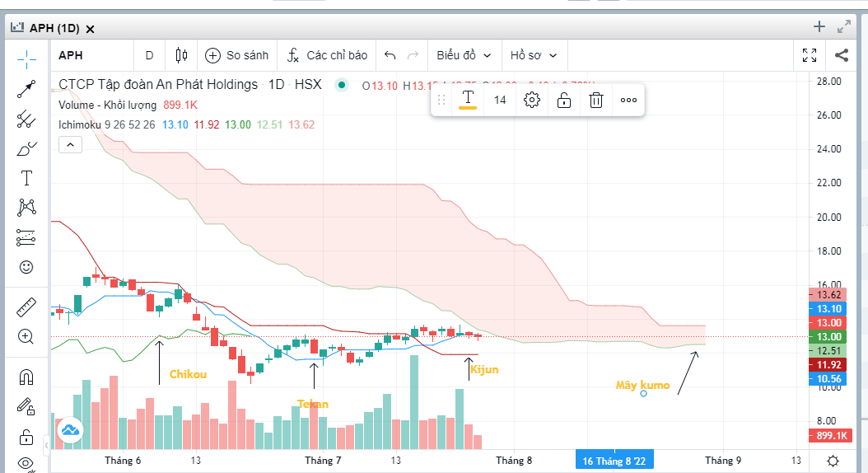Open the emoji icons tool

[26, 267]
